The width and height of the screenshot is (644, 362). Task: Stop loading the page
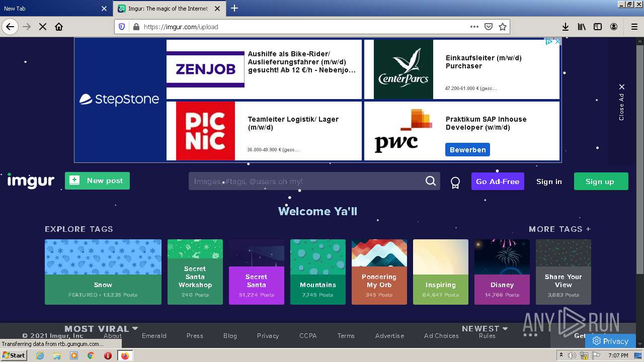point(43,27)
